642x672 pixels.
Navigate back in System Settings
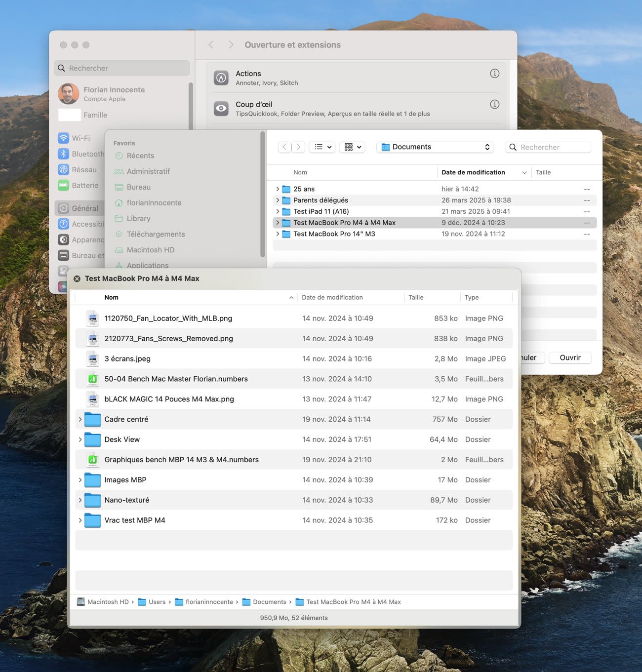click(x=211, y=45)
